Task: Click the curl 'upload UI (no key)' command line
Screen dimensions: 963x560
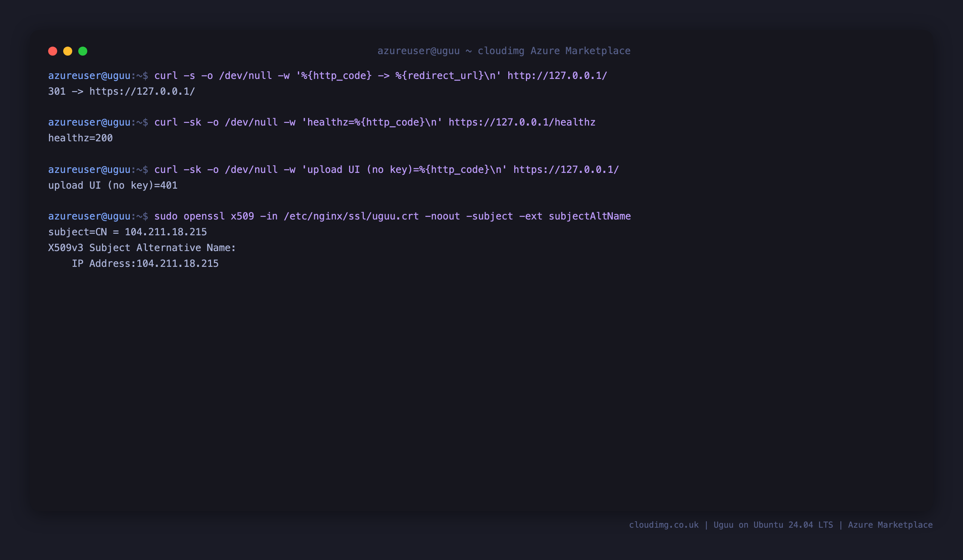Action: tap(334, 170)
